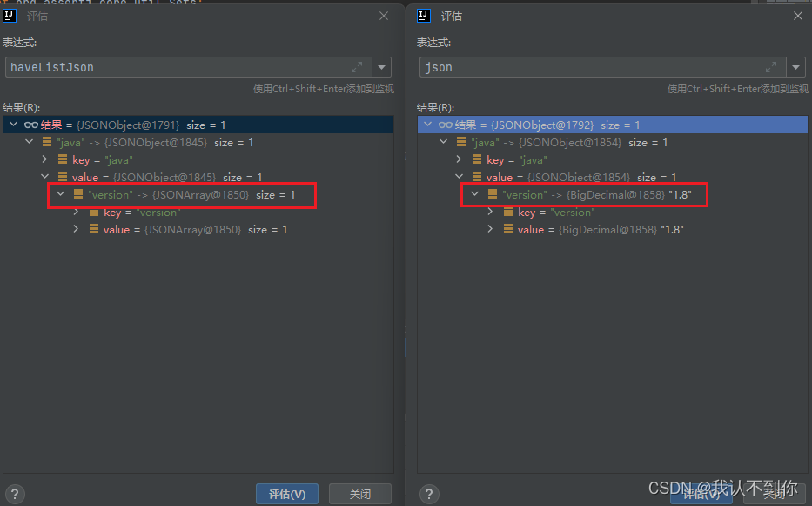Open help in the json dialog

click(x=429, y=494)
